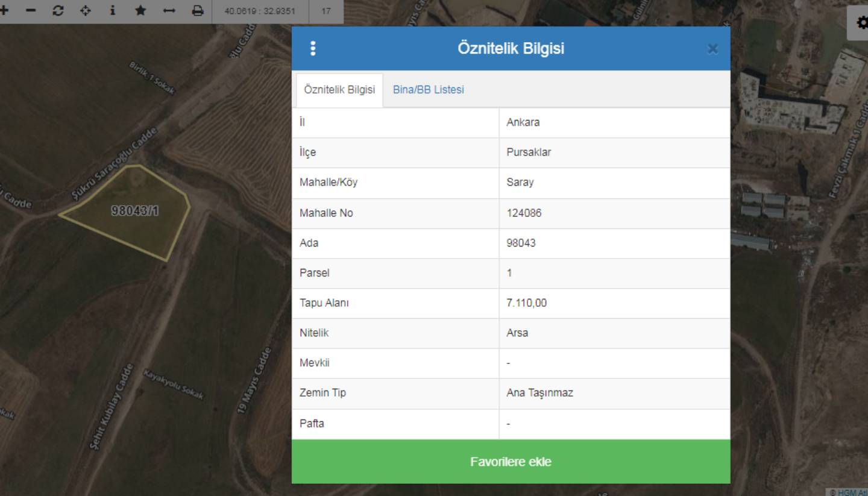The image size is (868, 496).
Task: Open favorites with the star icon
Action: (140, 11)
